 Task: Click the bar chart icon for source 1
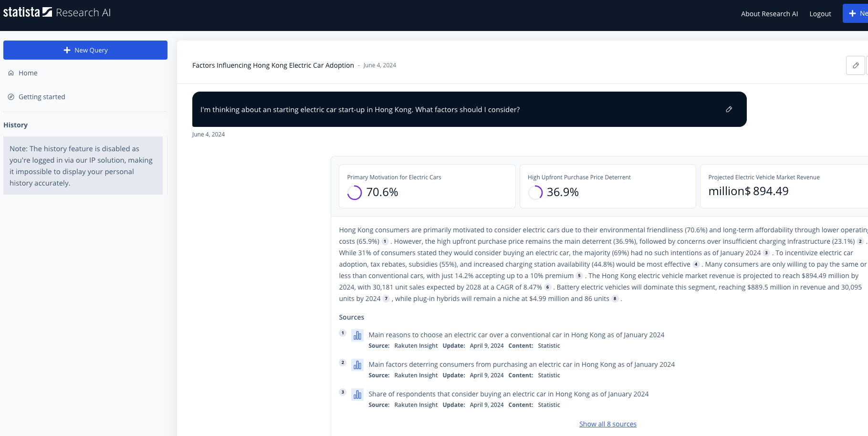pos(357,336)
